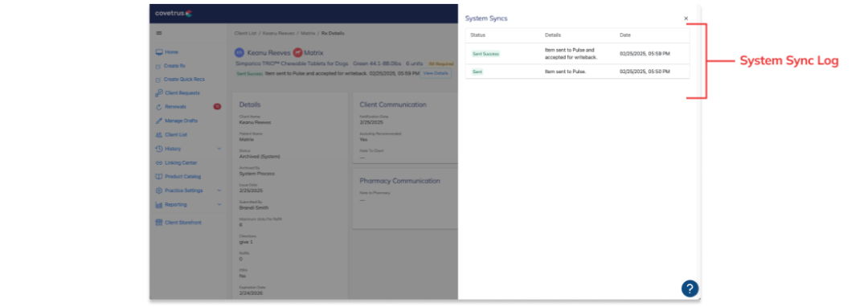
Task: Click Keanu Reeves client avatar
Action: tap(239, 52)
